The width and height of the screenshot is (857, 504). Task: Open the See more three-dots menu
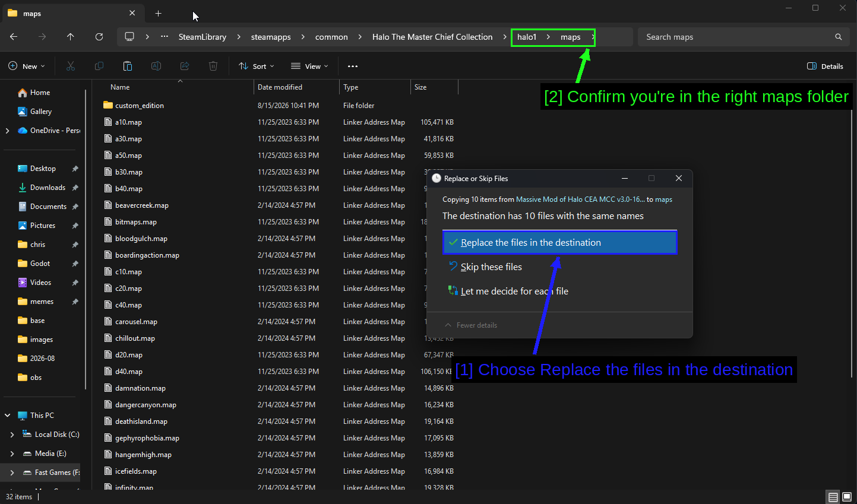click(353, 66)
